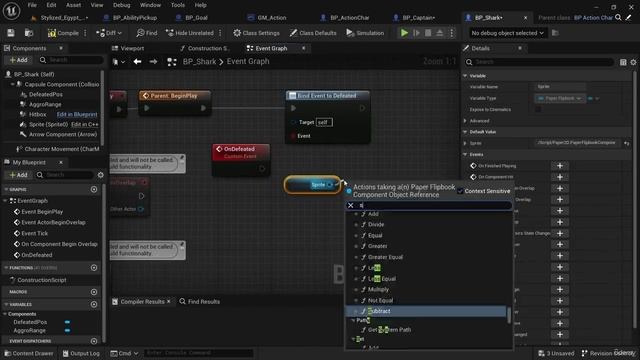Toggle Expose to Cinematics checkbox
This screenshot has width=640, height=360.
click(538, 109)
